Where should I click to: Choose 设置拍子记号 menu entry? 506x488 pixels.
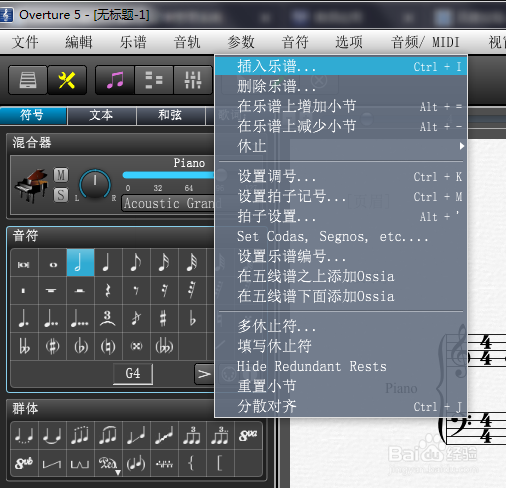(x=341, y=196)
